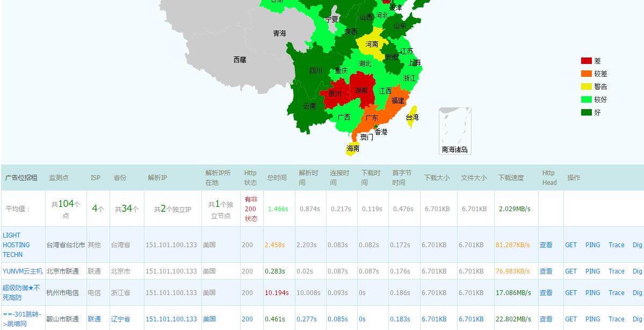Select 台湾 on the map
The width and height of the screenshot is (644, 330).
point(412,117)
